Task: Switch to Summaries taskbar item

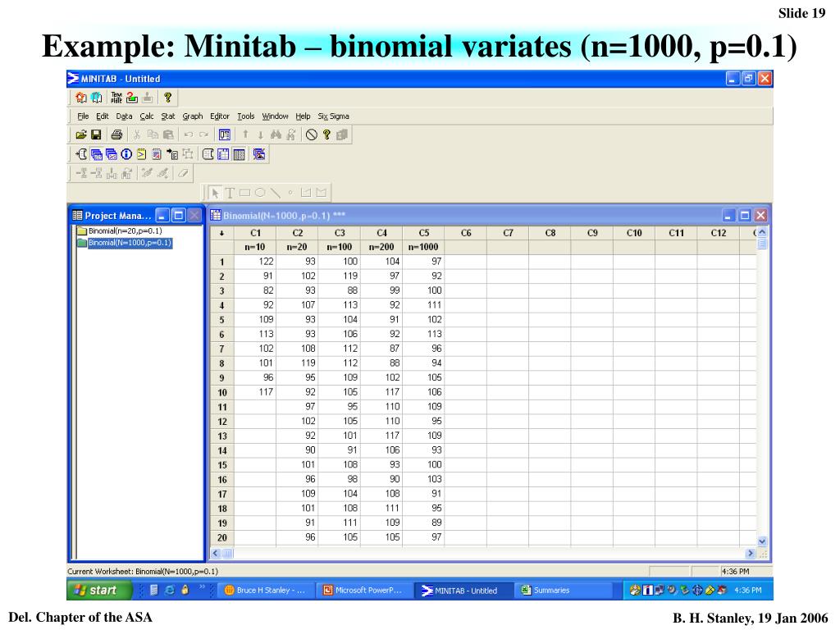Action: [x=563, y=591]
